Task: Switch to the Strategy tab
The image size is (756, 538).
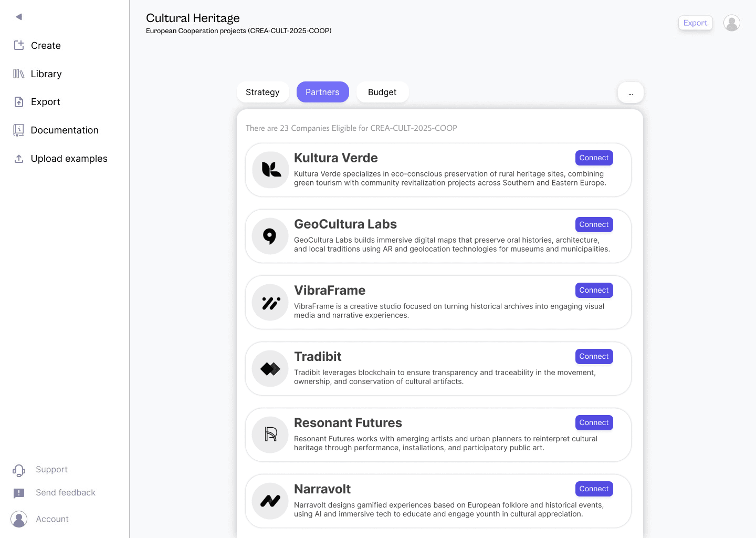Action: pyautogui.click(x=262, y=92)
